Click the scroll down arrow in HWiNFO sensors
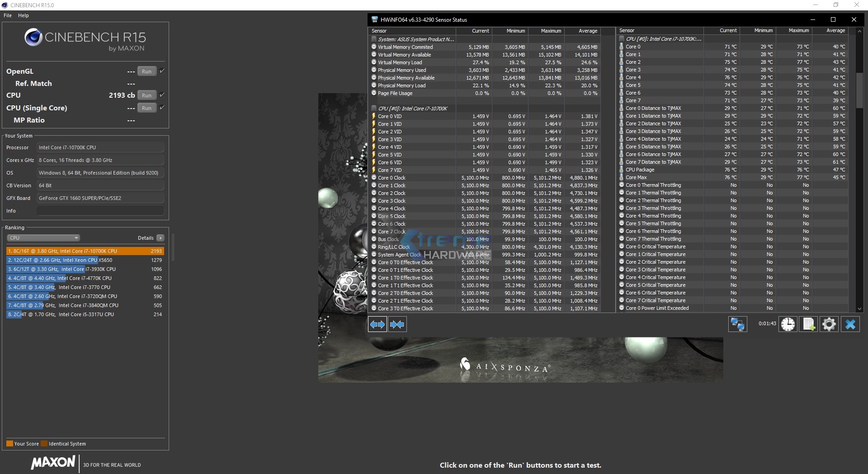The width and height of the screenshot is (868, 474). click(859, 309)
